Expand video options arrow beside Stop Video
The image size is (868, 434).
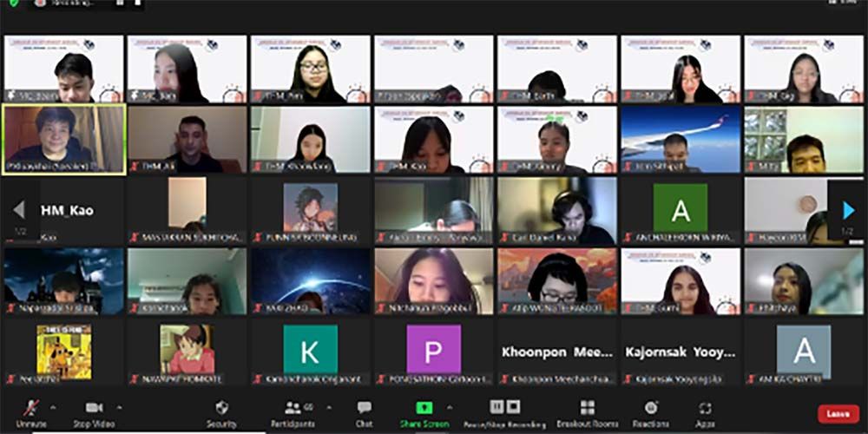[x=119, y=406]
